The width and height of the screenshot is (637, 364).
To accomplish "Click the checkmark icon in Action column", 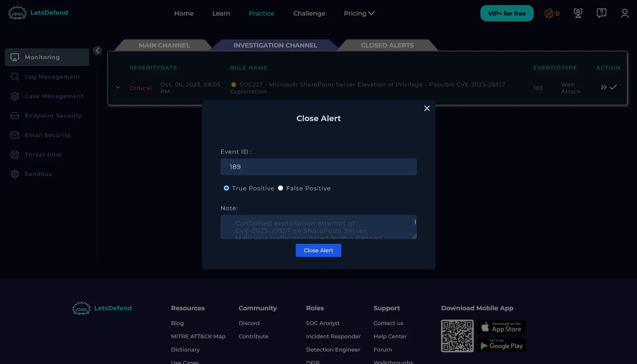I will tap(613, 87).
